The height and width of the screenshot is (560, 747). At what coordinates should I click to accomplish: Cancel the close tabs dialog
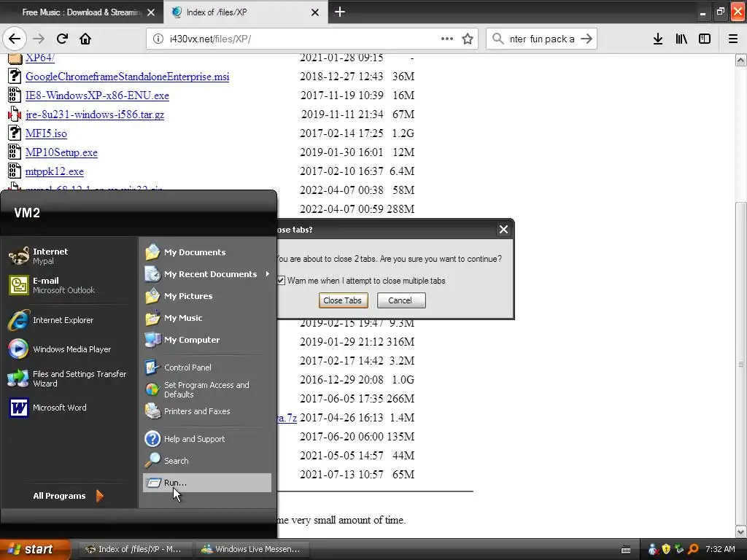click(401, 300)
